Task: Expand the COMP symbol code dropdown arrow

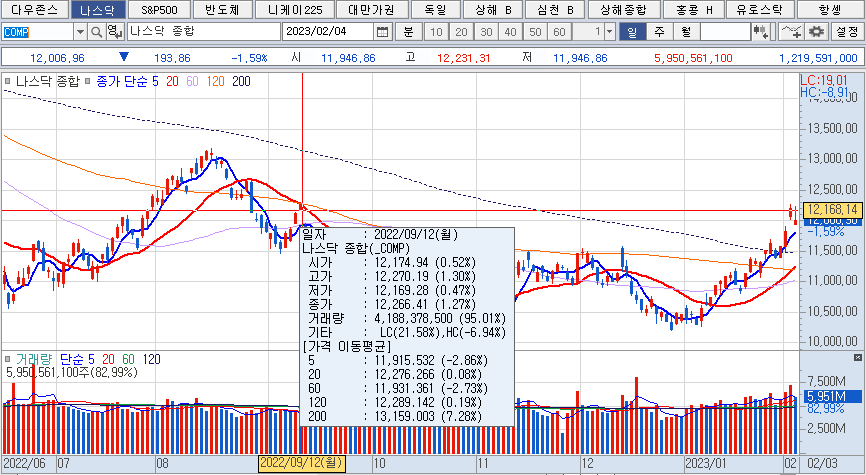Action: [81, 32]
